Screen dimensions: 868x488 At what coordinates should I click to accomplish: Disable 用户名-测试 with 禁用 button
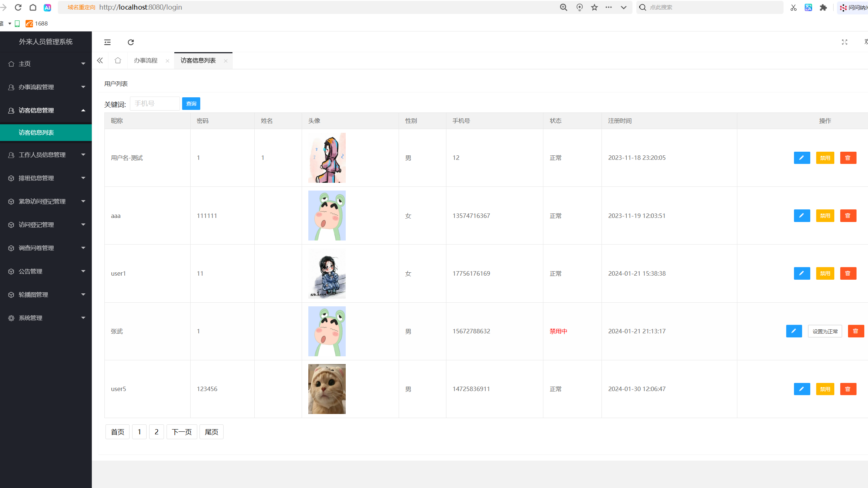[x=825, y=158]
